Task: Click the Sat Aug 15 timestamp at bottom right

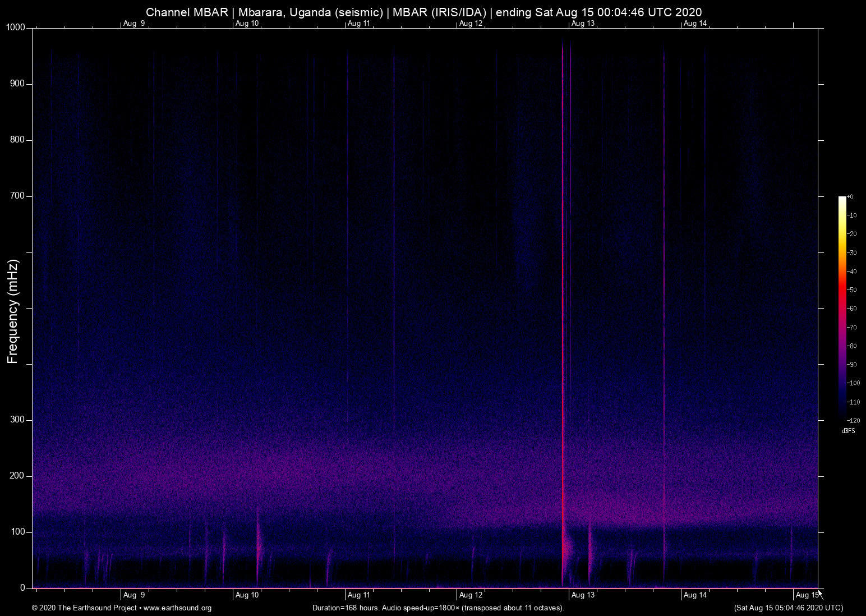Action: [787, 608]
